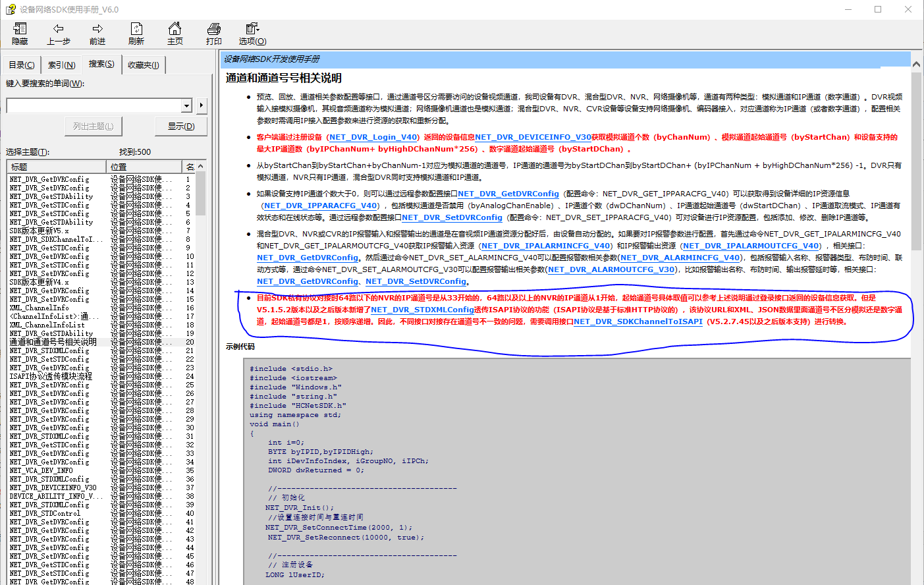Select 通道和通道号相关说明 in results list
The width and height of the screenshot is (924, 585).
coord(53,342)
